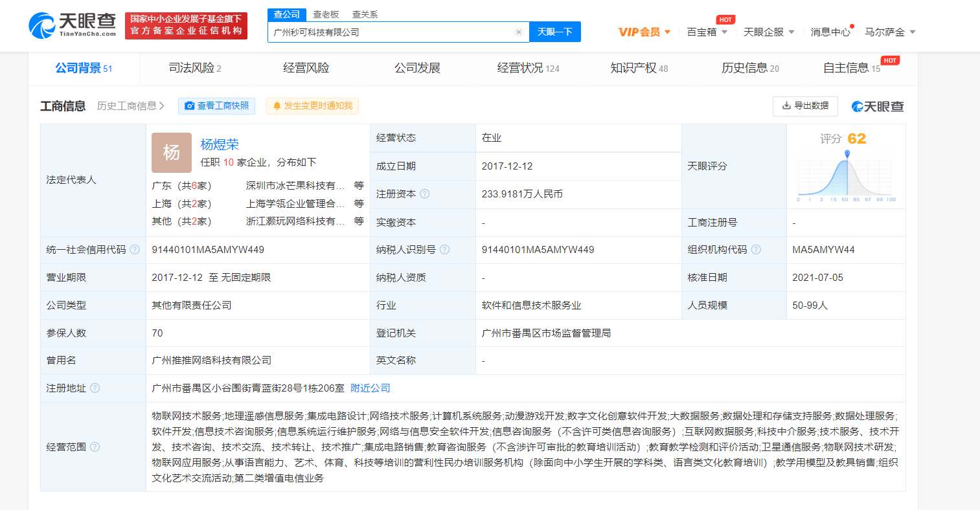Click the 天眼评分 distribution chart
Image resolution: width=980 pixels, height=510 pixels.
click(x=847, y=177)
